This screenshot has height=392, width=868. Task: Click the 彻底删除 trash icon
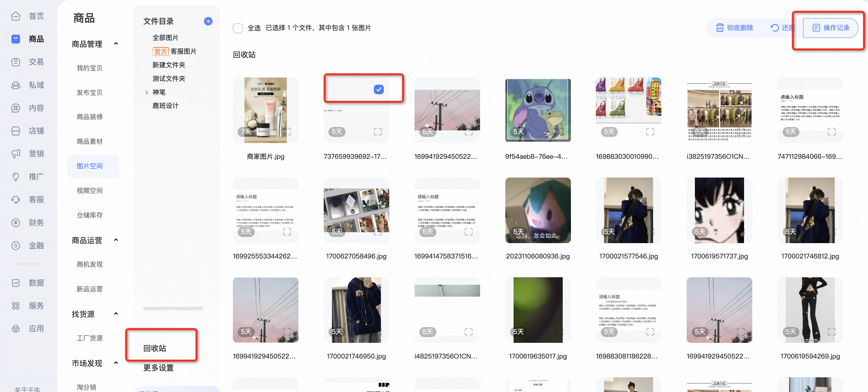coord(719,28)
